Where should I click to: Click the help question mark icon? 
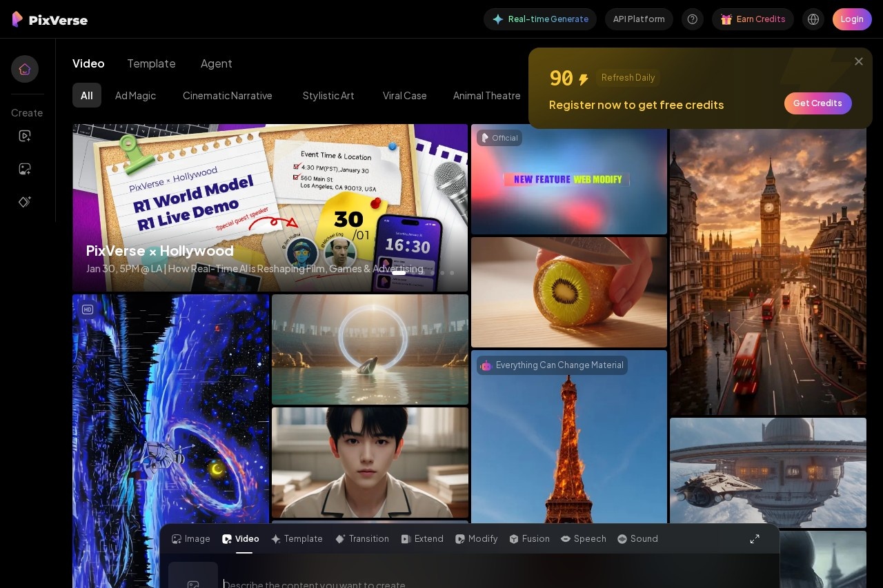pos(693,19)
